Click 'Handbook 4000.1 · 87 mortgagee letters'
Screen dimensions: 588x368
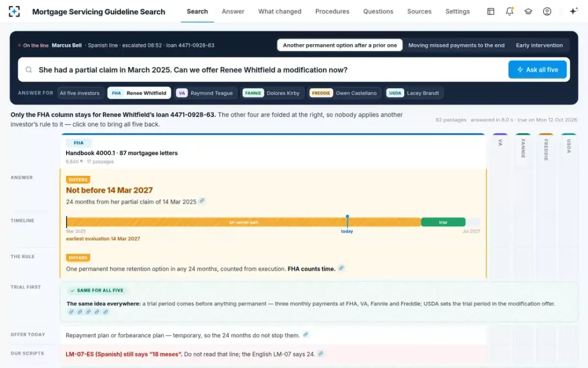tap(122, 153)
